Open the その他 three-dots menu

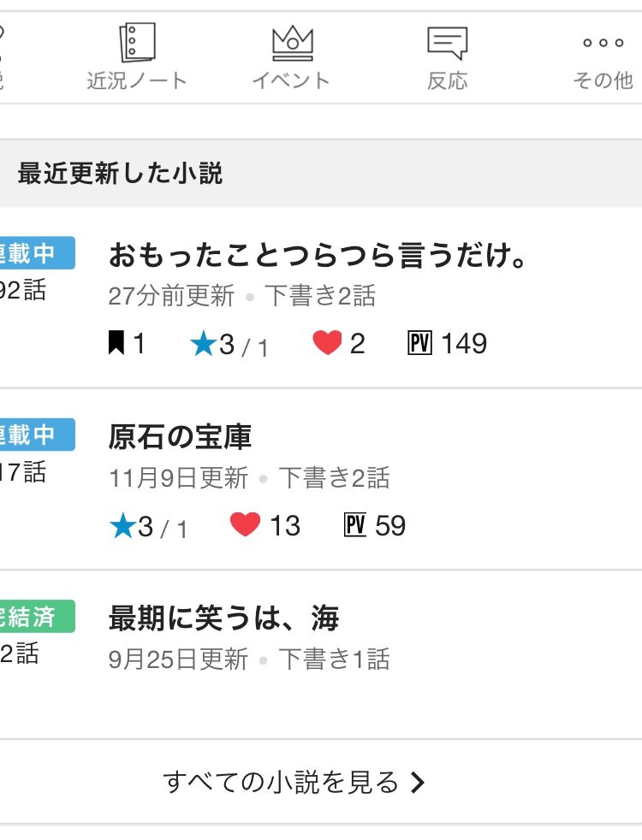click(x=603, y=43)
